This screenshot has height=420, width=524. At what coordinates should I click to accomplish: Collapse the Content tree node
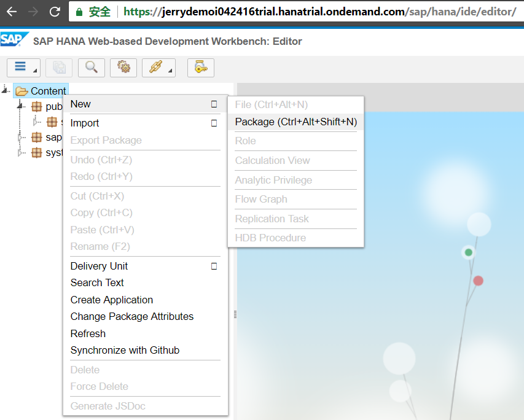pos(6,90)
